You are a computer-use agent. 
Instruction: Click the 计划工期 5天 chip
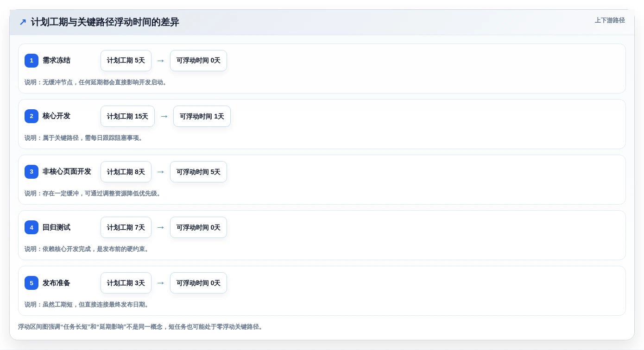click(x=126, y=61)
